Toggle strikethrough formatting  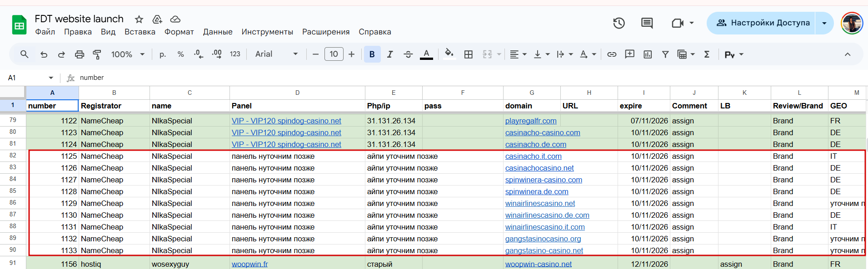(x=408, y=54)
